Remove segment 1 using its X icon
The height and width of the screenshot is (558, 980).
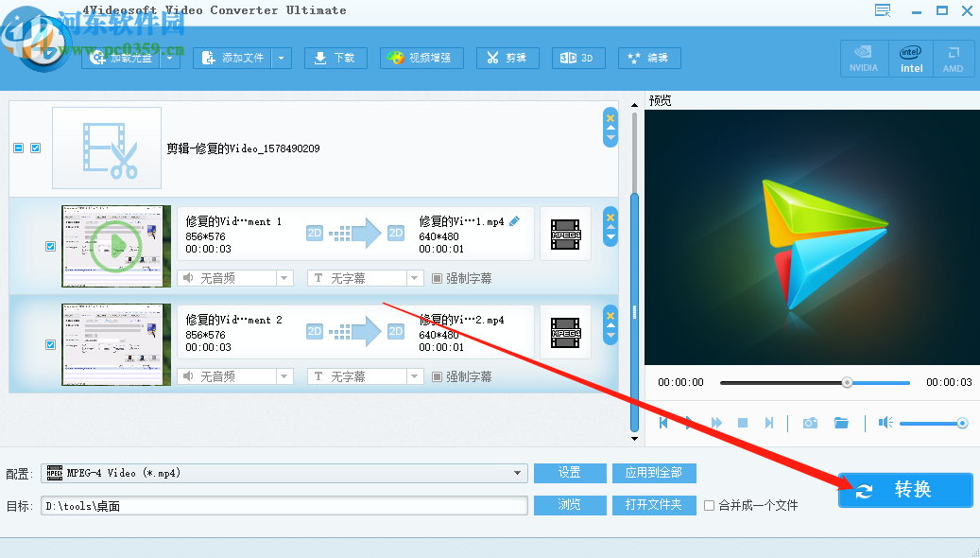(610, 218)
